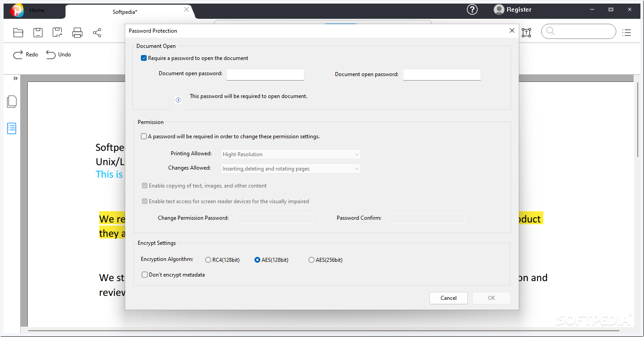This screenshot has width=644, height=337.
Task: Click the OK button
Action: [x=491, y=298]
